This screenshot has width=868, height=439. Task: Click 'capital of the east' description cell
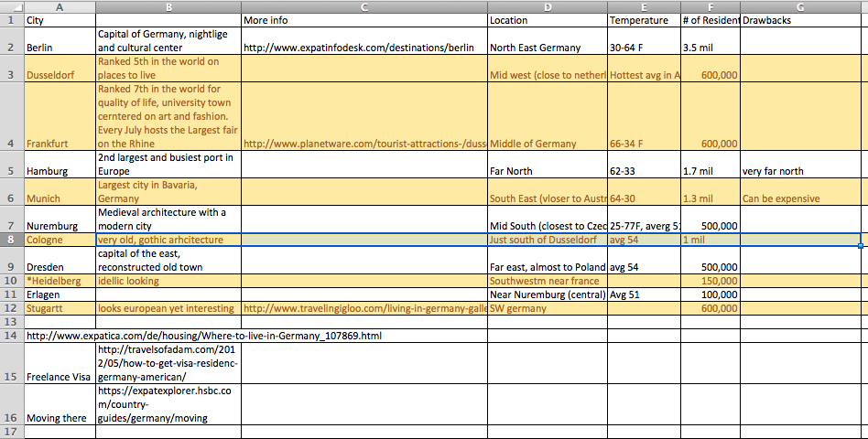tap(168, 261)
